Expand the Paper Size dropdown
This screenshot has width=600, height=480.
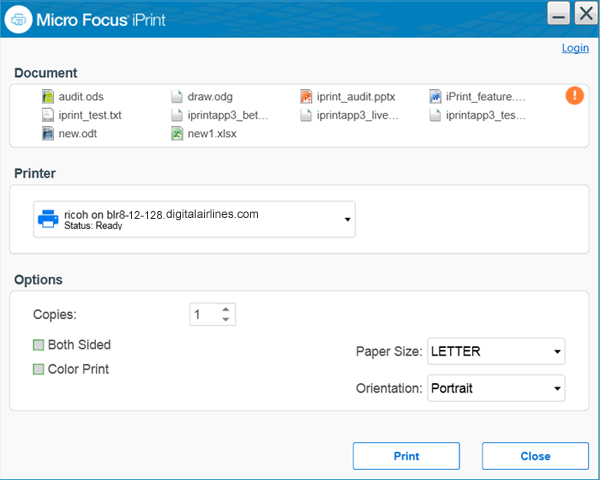pos(556,352)
